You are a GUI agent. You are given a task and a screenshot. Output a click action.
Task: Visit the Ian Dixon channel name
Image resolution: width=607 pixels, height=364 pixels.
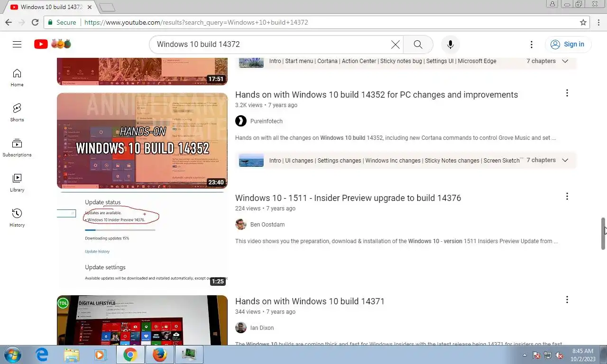(262, 328)
